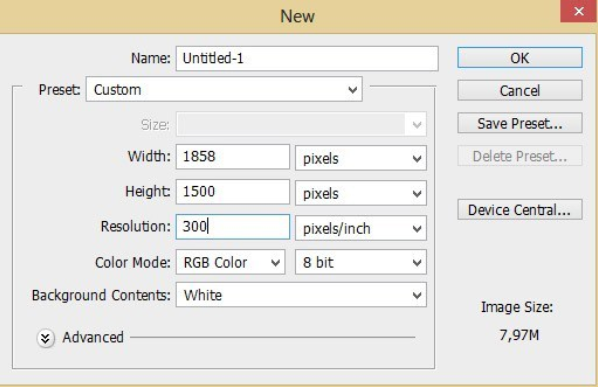Open the 8 bit depth dropdown
Screen dimensions: 598x387
coord(360,262)
